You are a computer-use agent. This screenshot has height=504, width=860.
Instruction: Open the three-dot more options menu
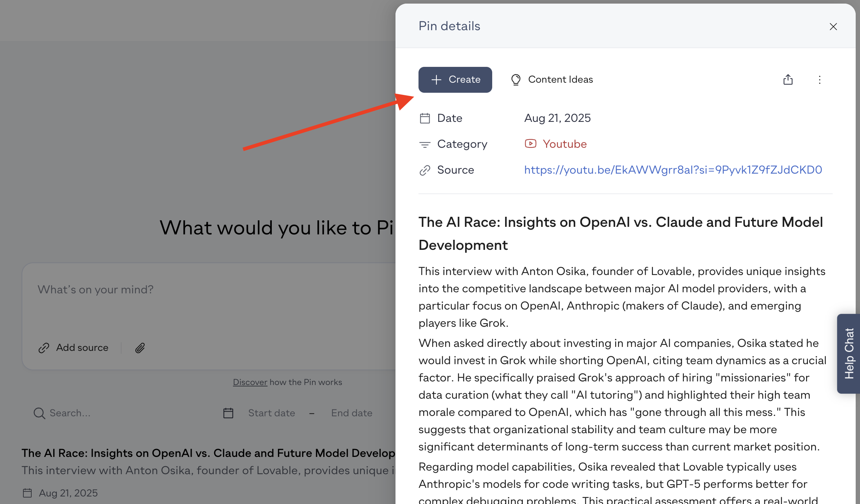(819, 79)
